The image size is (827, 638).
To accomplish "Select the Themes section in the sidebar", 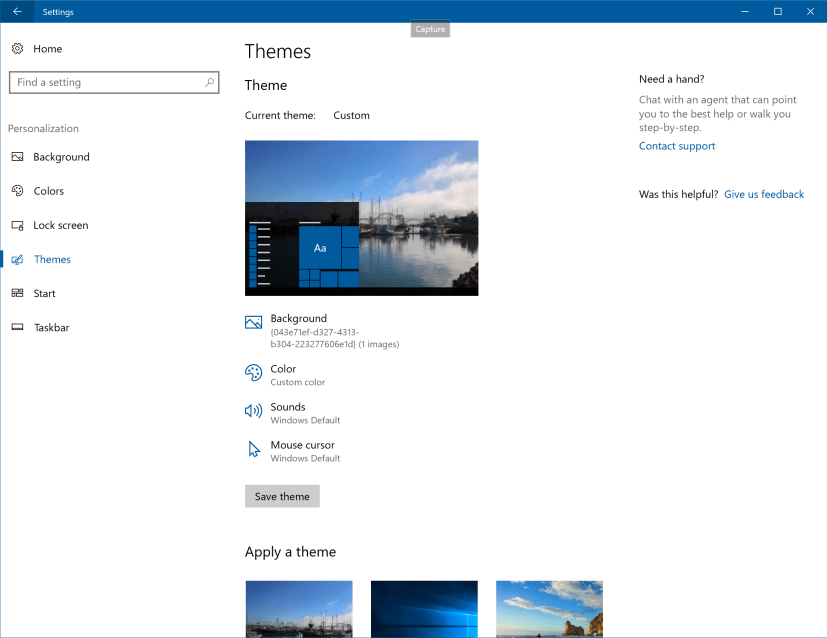I will coord(51,259).
